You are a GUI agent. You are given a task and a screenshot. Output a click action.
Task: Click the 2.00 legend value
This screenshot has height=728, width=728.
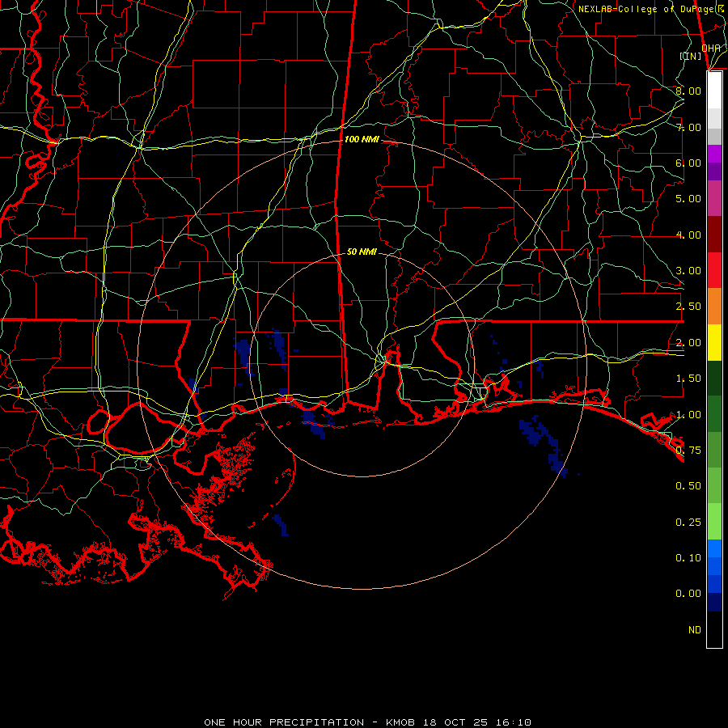[688, 343]
